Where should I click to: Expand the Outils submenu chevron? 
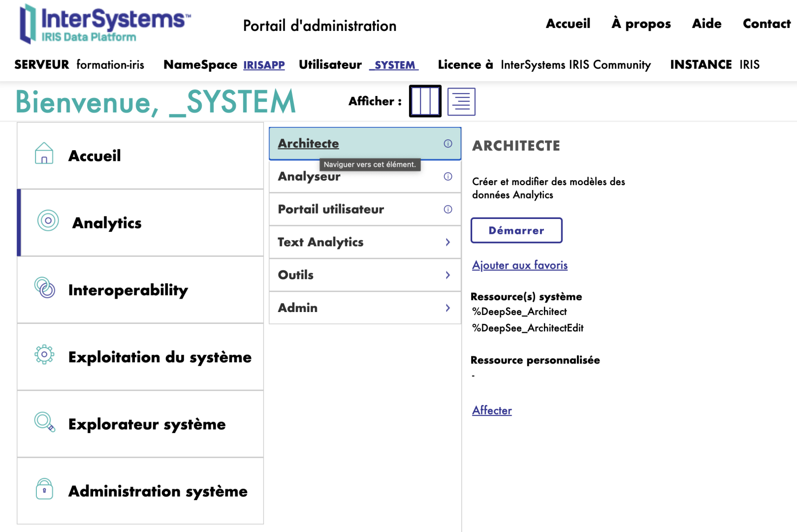click(447, 275)
